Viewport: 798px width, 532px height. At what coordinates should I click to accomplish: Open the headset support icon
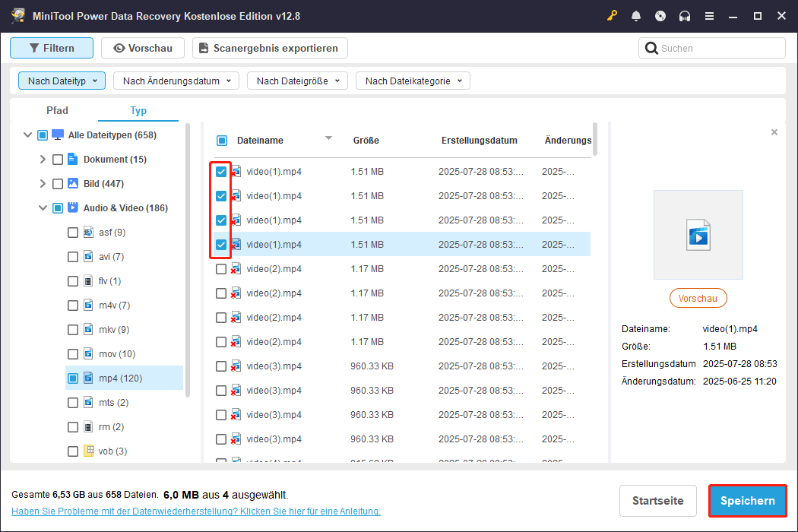(x=685, y=16)
